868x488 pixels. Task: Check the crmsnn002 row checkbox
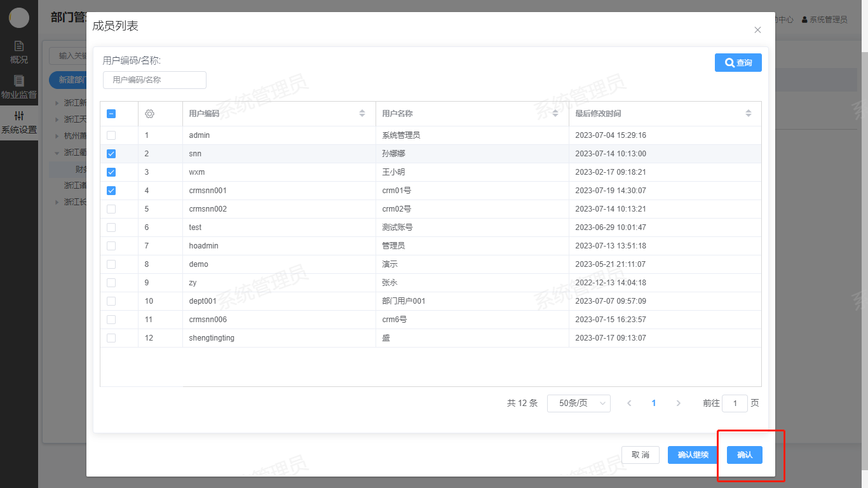[111, 209]
